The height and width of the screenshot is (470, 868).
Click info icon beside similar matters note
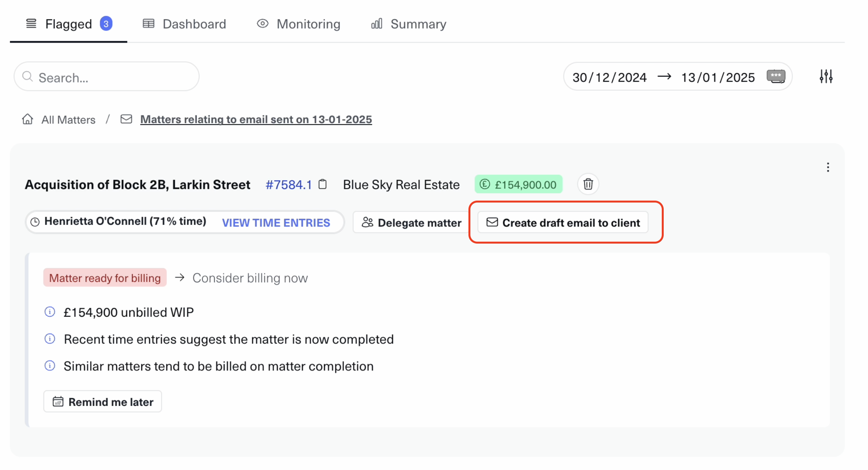pyautogui.click(x=50, y=366)
